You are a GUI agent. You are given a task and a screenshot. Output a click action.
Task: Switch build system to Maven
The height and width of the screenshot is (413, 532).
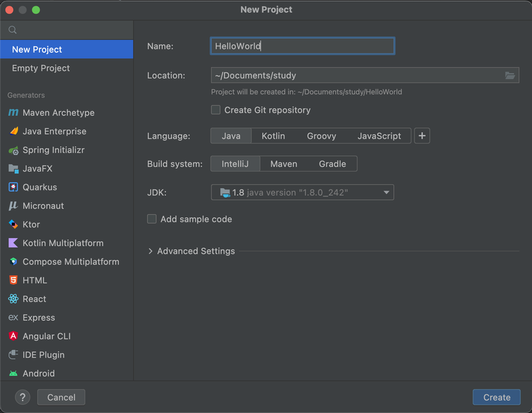(284, 164)
